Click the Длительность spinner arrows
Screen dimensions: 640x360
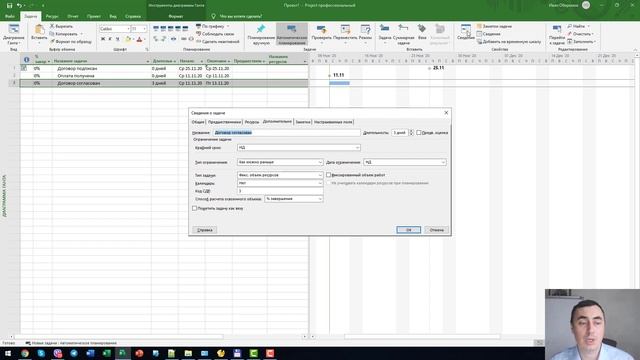click(x=411, y=133)
